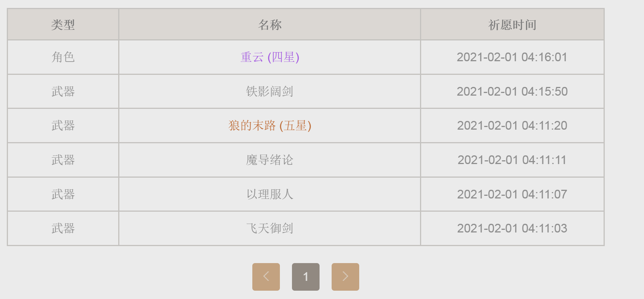
Task: Click timestamp 2021-02-01 04:15:50
Action: tap(512, 91)
